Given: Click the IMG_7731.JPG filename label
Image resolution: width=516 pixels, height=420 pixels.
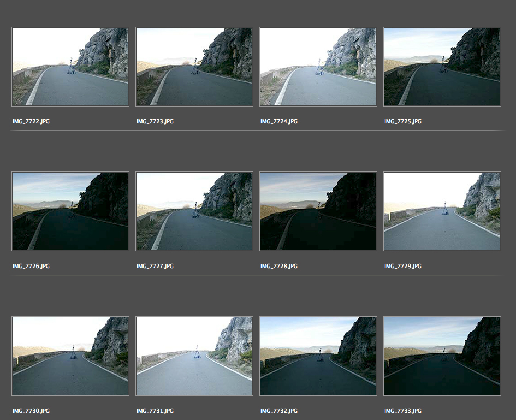Looking at the screenshot, I should point(155,411).
